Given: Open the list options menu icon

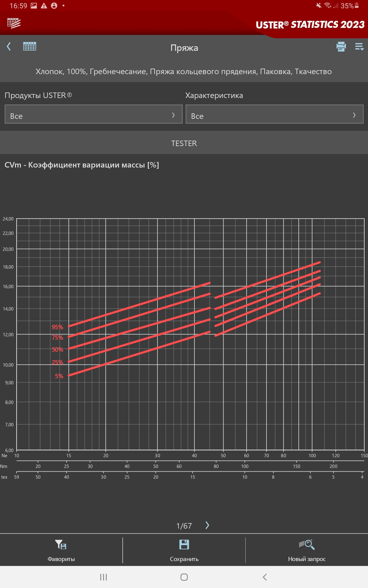Looking at the screenshot, I should tap(359, 47).
